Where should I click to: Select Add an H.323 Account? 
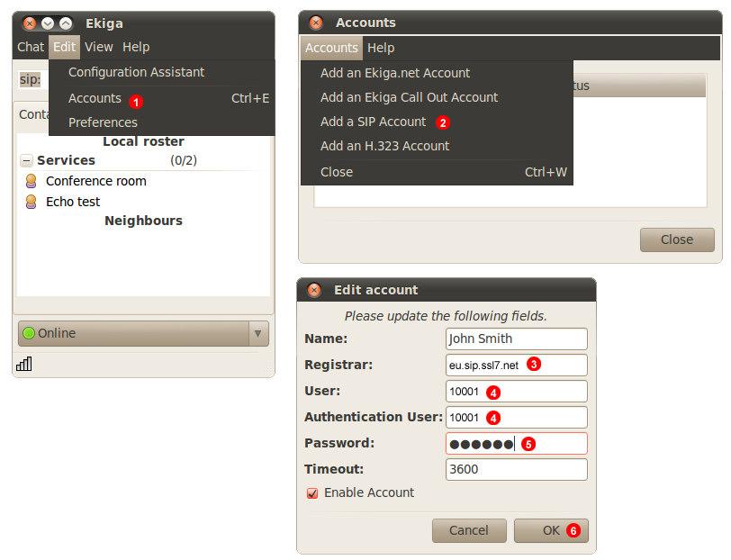pos(437,146)
